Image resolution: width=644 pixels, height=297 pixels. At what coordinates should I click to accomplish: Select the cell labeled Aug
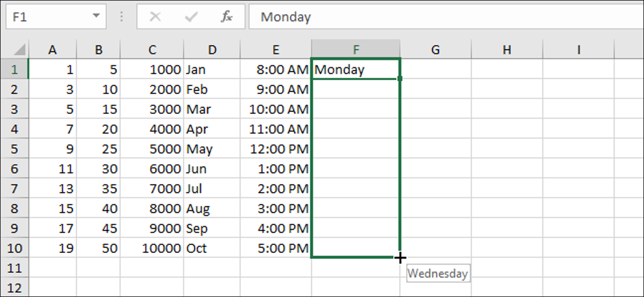(212, 208)
